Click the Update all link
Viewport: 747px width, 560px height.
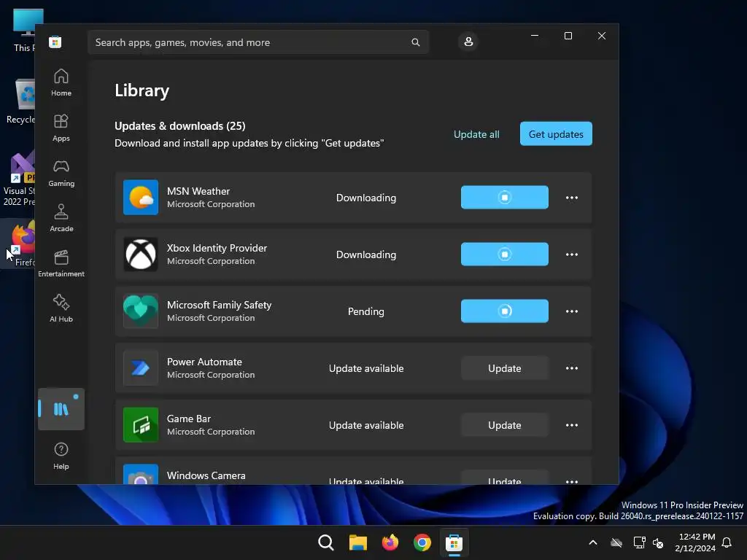(x=476, y=134)
